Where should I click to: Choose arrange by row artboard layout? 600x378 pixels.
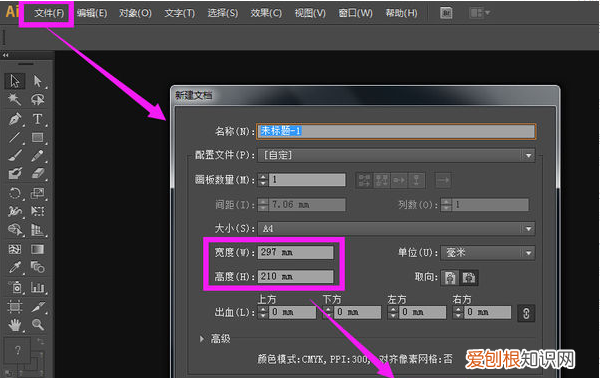point(399,180)
